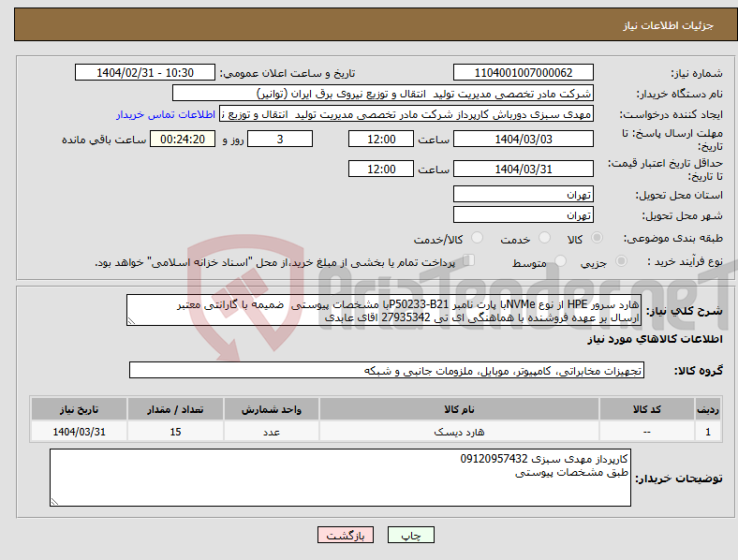Click the need date cell 1404/03/31
The image size is (738, 560).
pyautogui.click(x=79, y=432)
